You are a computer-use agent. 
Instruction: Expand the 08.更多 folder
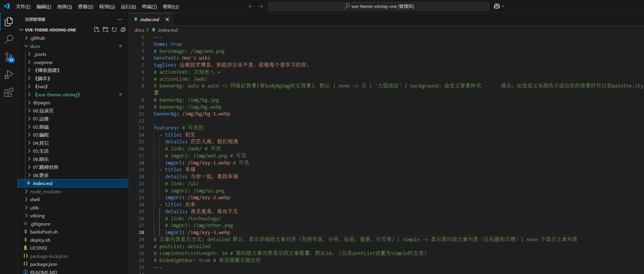click(x=73, y=175)
